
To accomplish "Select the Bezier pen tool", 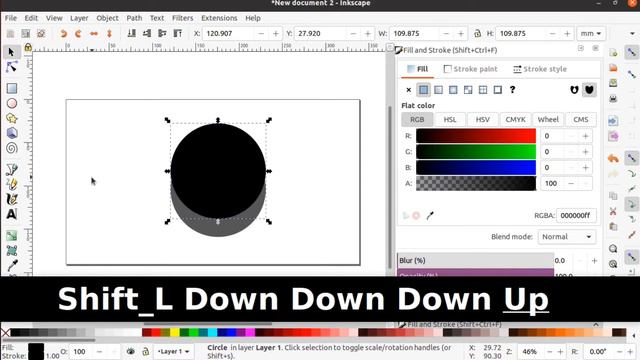I will (11, 169).
